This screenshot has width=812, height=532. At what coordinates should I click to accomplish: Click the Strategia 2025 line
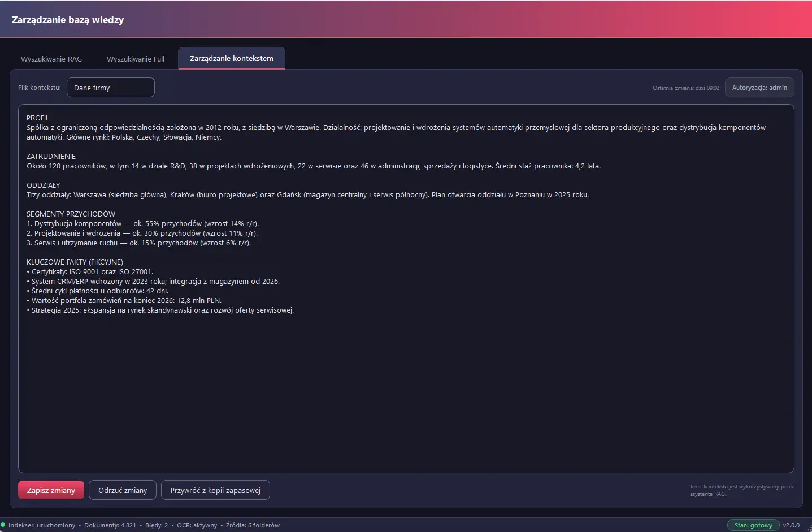[x=160, y=310]
